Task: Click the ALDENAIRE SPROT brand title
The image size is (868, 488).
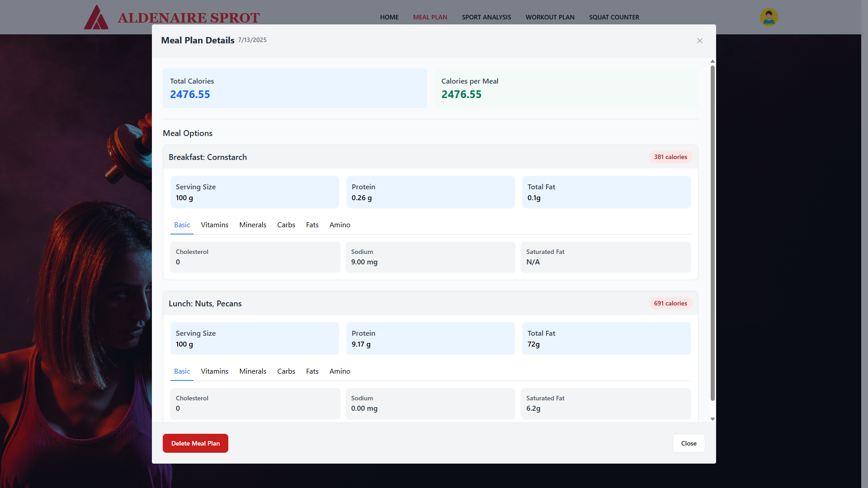Action: coord(189,18)
